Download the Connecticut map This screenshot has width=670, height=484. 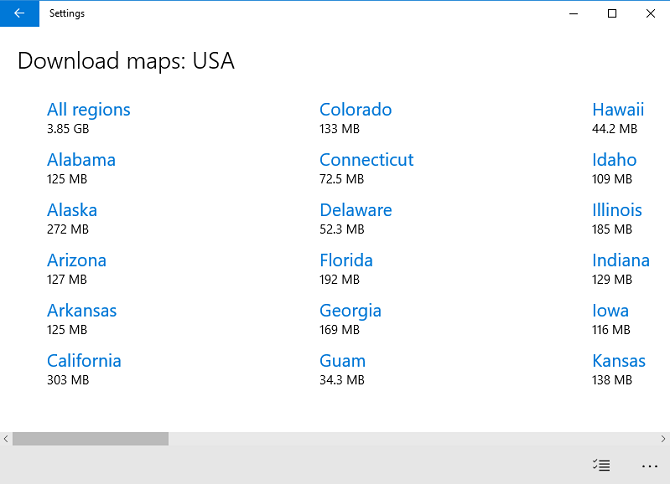click(367, 160)
